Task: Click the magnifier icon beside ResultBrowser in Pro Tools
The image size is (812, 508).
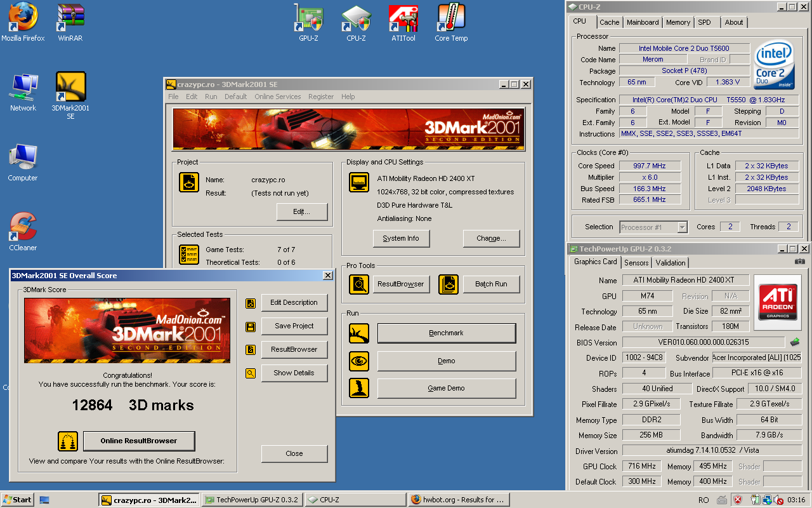Action: click(x=359, y=284)
